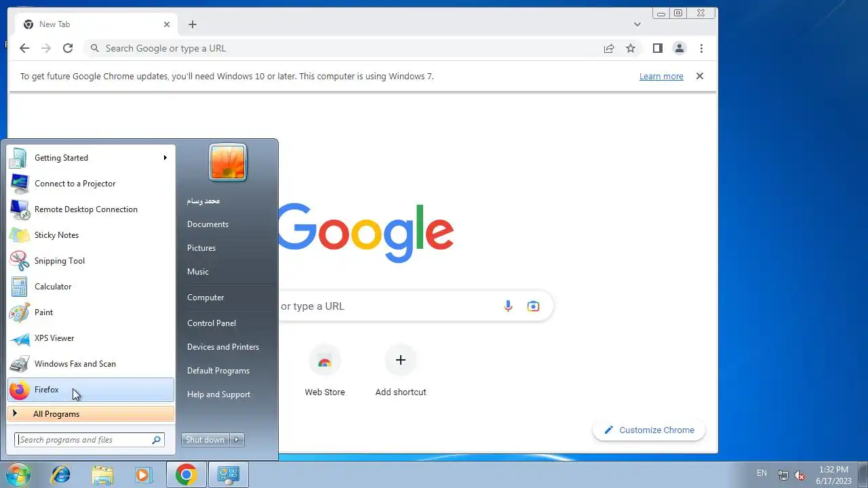
Task: Launch Paint via its palette icon
Action: (x=19, y=312)
